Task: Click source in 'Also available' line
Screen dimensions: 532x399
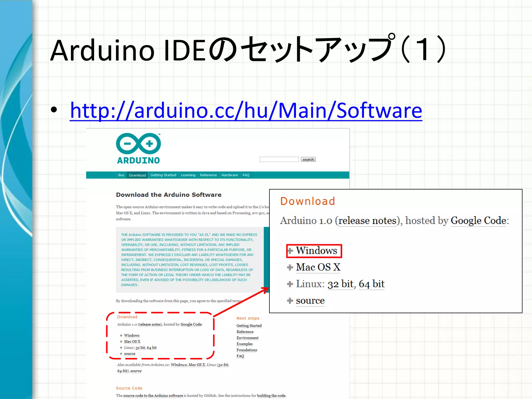Action: coord(136,371)
